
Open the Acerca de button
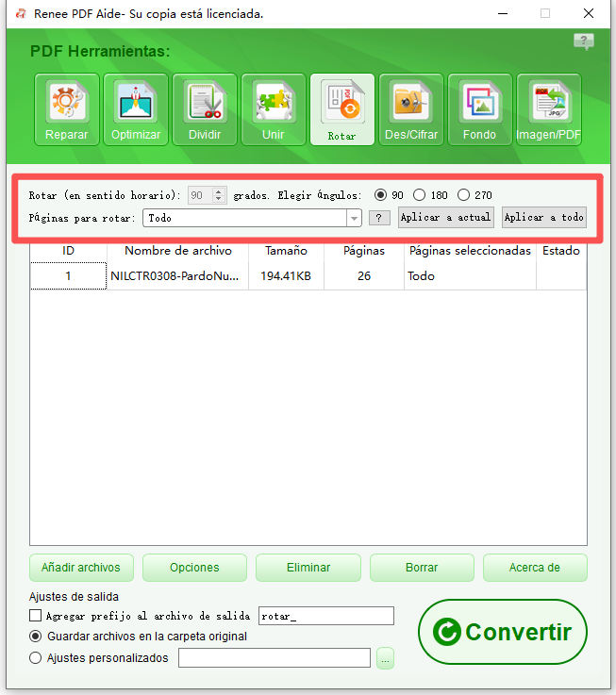pos(535,568)
